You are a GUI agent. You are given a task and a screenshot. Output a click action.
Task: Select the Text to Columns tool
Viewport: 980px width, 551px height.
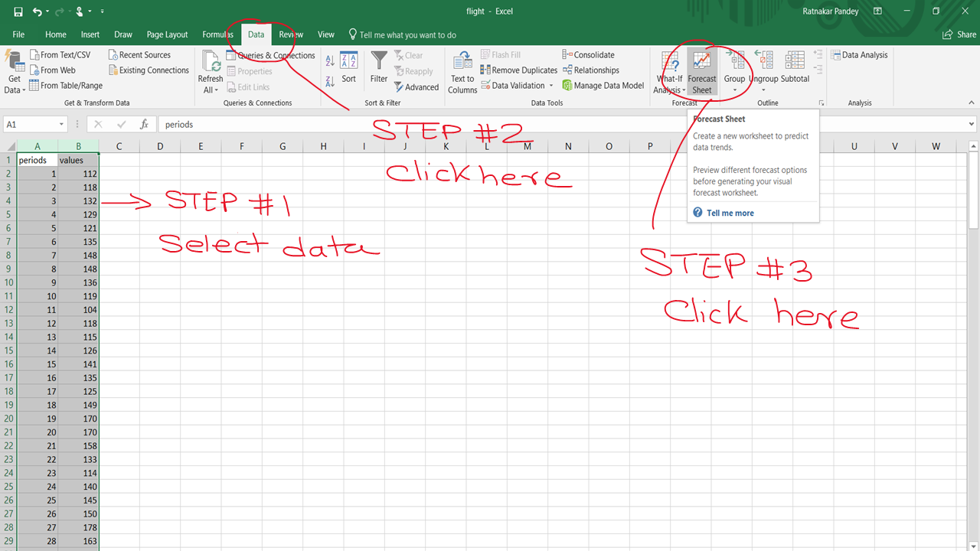[x=462, y=70]
